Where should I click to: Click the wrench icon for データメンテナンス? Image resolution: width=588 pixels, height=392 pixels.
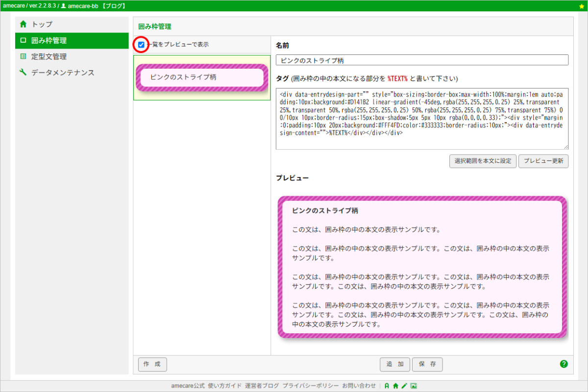(x=23, y=73)
